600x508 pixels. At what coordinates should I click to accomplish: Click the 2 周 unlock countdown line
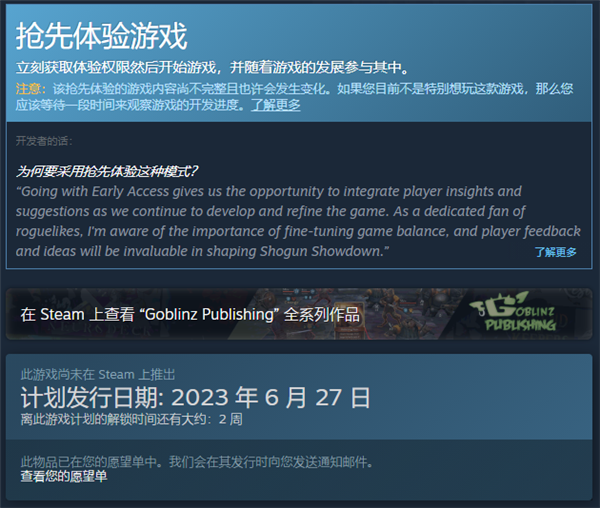(131, 419)
